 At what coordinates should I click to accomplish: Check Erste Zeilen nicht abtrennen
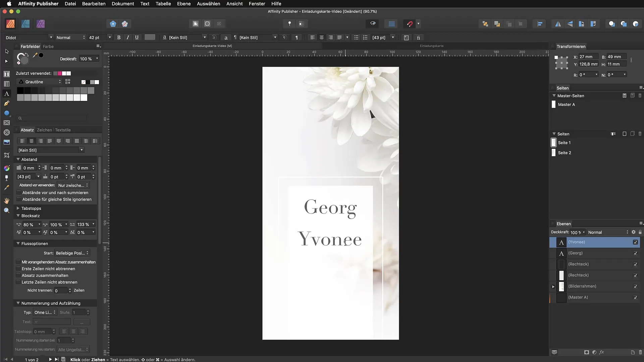[x=18, y=269]
